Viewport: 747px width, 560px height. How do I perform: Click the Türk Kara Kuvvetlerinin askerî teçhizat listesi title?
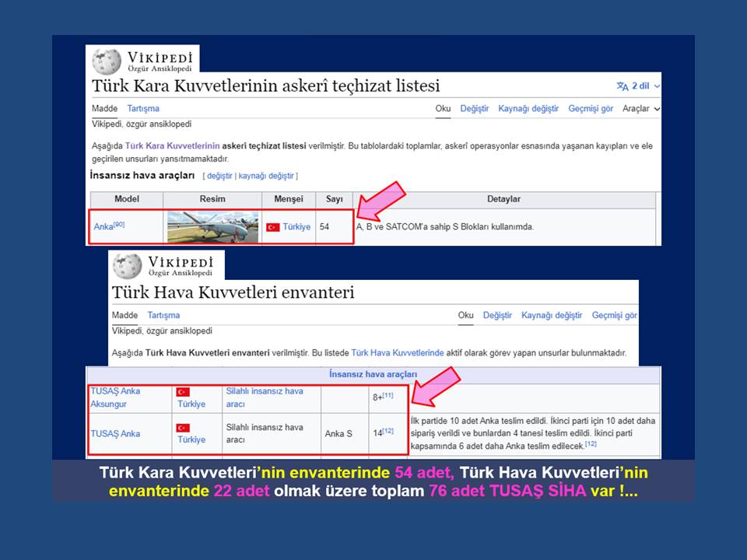pyautogui.click(x=266, y=86)
